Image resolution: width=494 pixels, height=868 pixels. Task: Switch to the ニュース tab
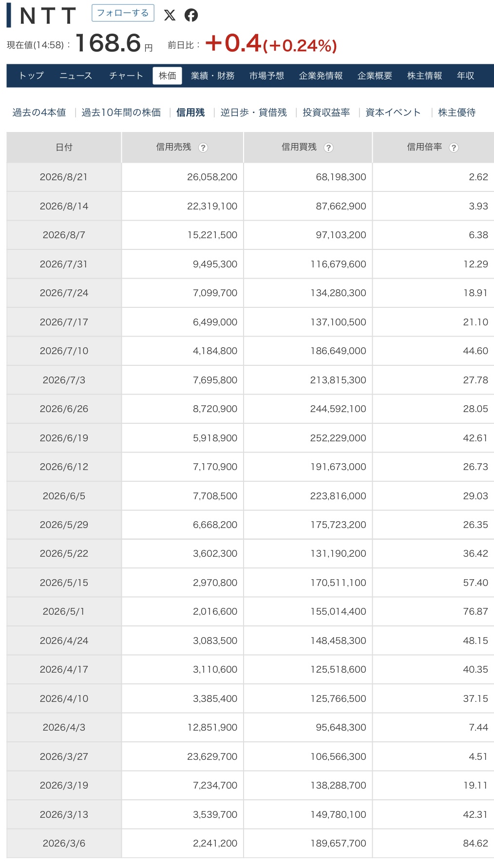(76, 75)
